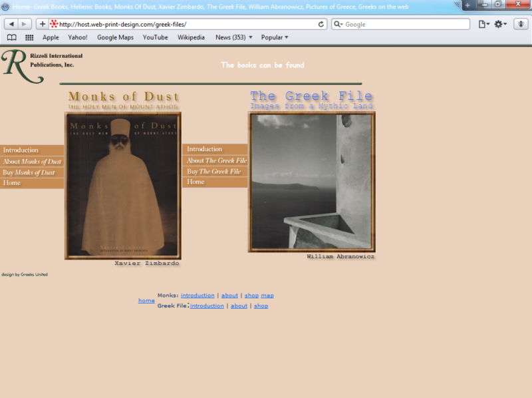Click the Xavier Zimbardo author name
Screen dimensions: 532x398
coord(146,263)
